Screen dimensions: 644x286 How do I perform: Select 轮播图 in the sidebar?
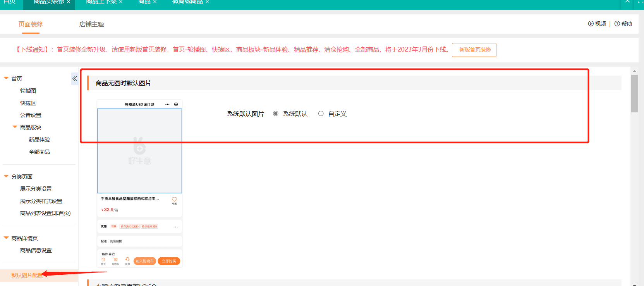click(x=28, y=91)
